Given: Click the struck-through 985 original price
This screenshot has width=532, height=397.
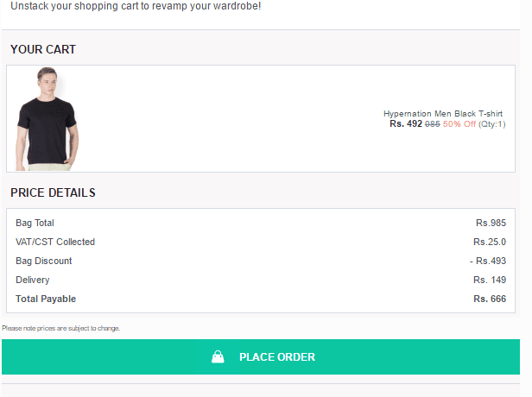Looking at the screenshot, I should (x=433, y=124).
